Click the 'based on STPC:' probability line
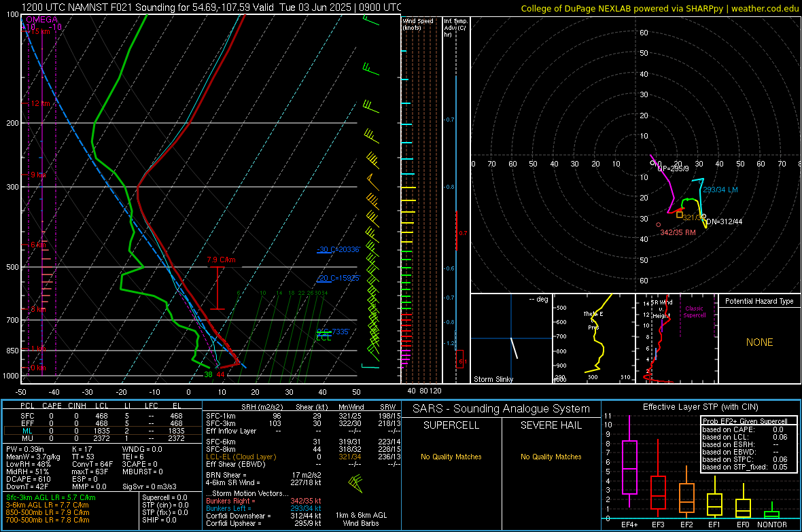This screenshot has height=532, width=802. click(x=745, y=459)
